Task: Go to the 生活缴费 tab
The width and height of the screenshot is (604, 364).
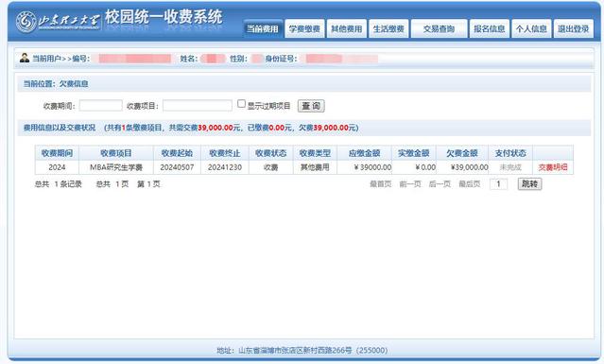Action: 388,29
